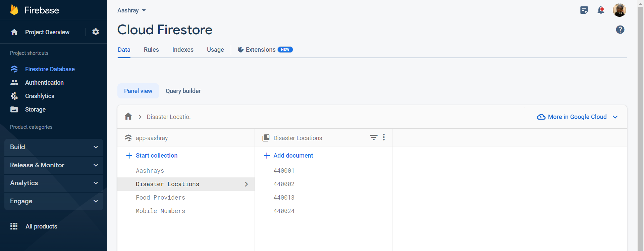Click the All products grid icon
Viewport: 644px width, 251px height.
click(14, 226)
